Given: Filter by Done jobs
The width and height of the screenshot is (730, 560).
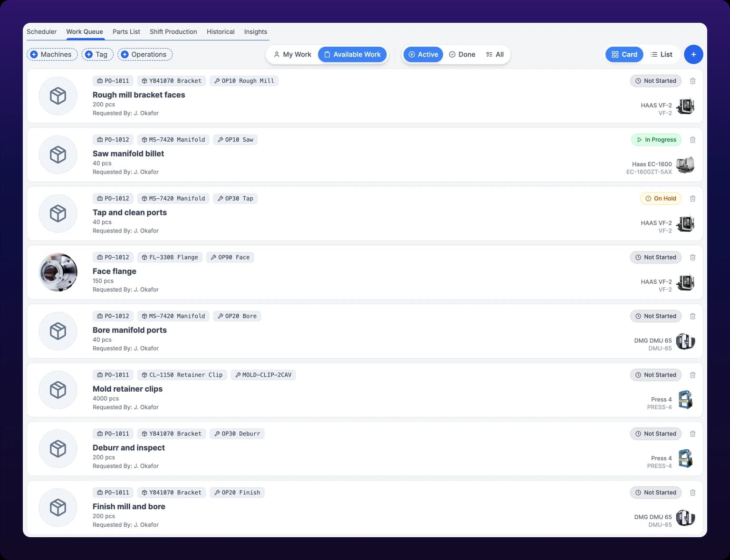Looking at the screenshot, I should (462, 54).
